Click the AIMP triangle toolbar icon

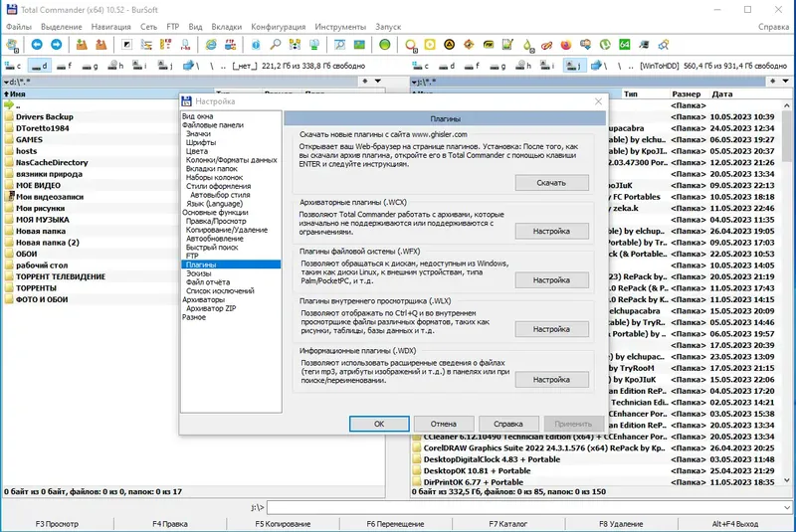[x=450, y=45]
